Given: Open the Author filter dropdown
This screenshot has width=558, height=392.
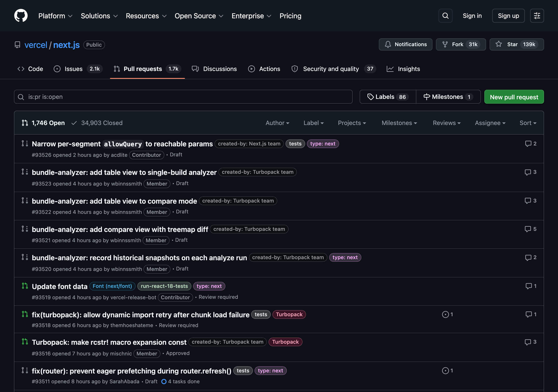Looking at the screenshot, I should coord(277,123).
